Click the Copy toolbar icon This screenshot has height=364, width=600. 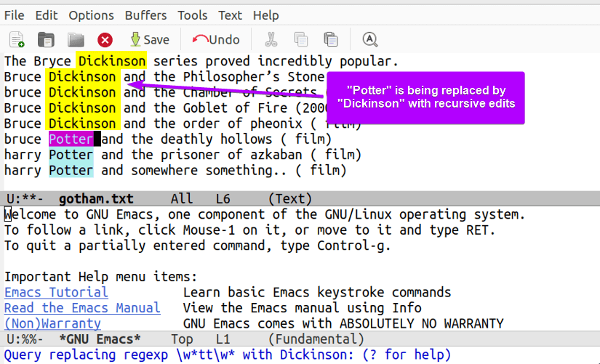coord(301,39)
